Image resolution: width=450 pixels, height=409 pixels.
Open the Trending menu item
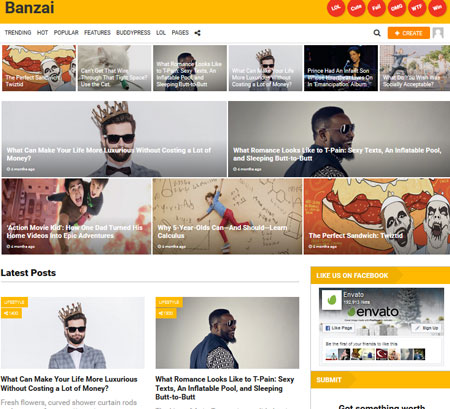18,33
